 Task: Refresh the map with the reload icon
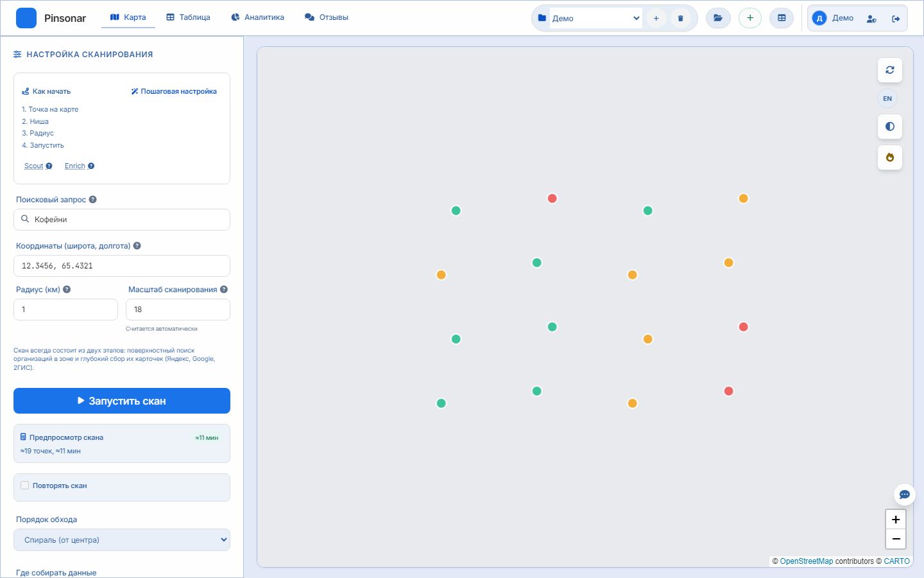(x=890, y=70)
